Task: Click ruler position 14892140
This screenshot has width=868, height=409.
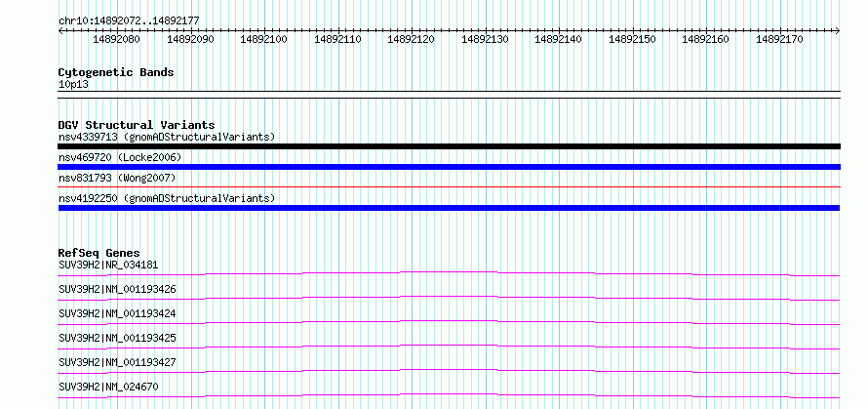Action: pyautogui.click(x=558, y=39)
